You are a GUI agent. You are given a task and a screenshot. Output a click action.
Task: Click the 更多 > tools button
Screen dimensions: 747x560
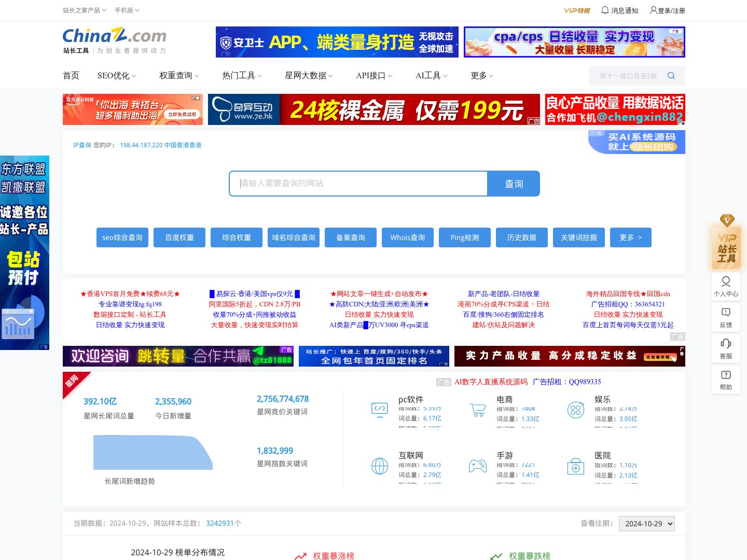(x=631, y=237)
